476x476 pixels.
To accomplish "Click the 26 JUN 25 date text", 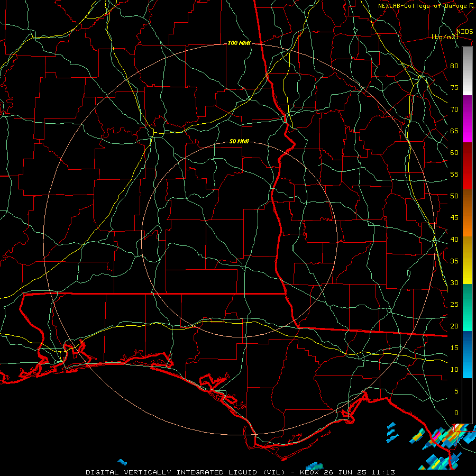I will point(346,472).
